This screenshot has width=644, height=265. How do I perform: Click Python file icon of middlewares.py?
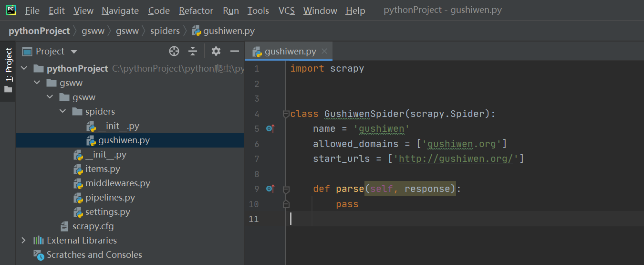78,183
